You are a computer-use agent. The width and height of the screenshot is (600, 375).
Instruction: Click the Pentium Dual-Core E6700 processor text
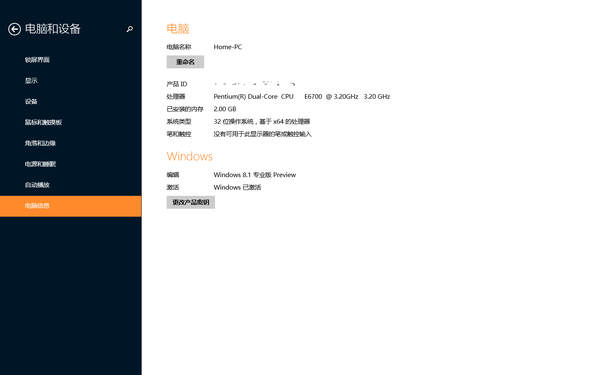pos(302,96)
